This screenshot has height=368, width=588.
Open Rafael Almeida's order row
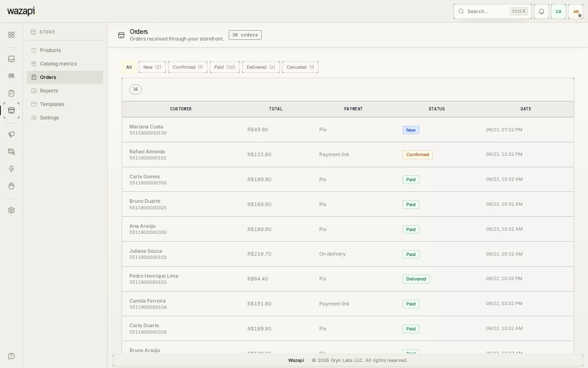coord(348,155)
